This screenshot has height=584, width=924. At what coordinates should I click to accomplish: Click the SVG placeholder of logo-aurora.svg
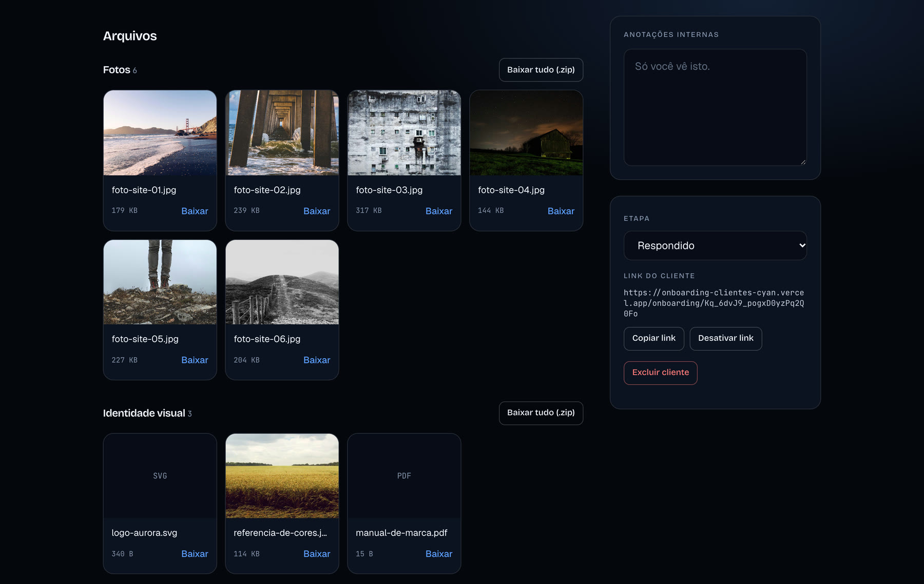pyautogui.click(x=160, y=476)
